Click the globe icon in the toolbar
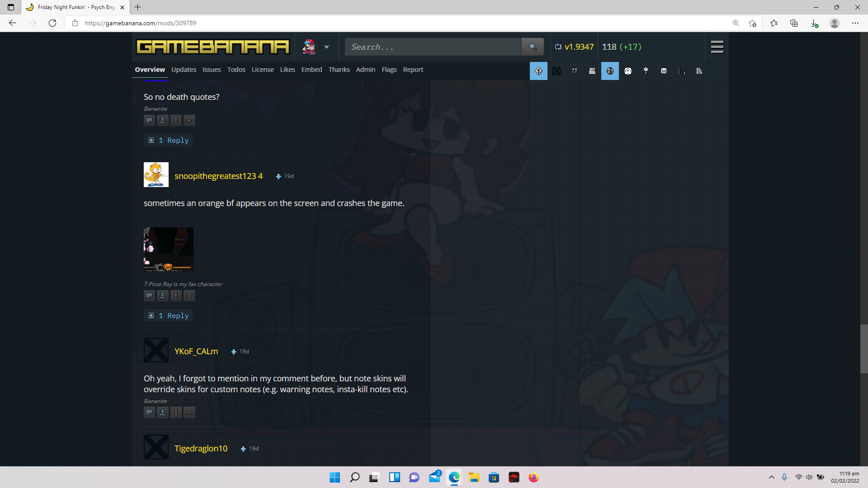This screenshot has height=488, width=868. (610, 71)
